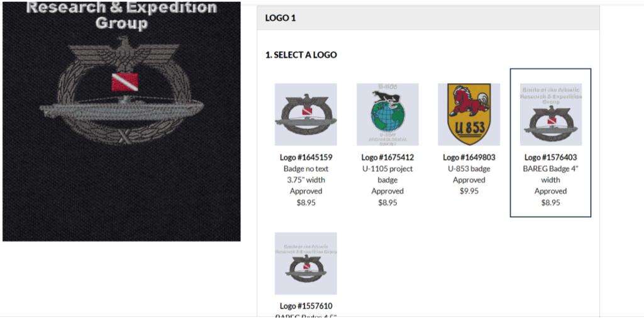Pick the Logo #1557610 thumbnail image

click(306, 263)
